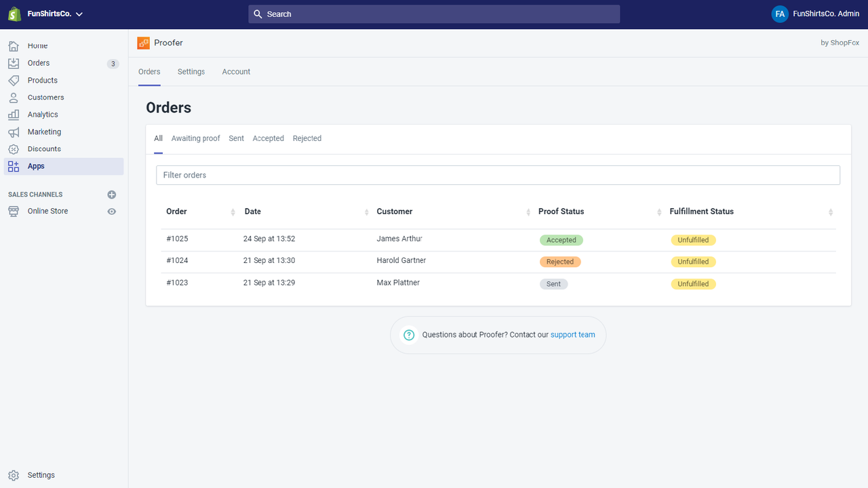Screen dimensions: 868x488
Task: Open the Analytics section
Action: tap(14, 114)
